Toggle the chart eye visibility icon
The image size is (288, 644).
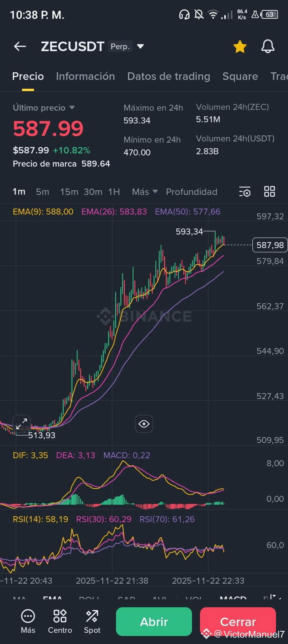144,424
